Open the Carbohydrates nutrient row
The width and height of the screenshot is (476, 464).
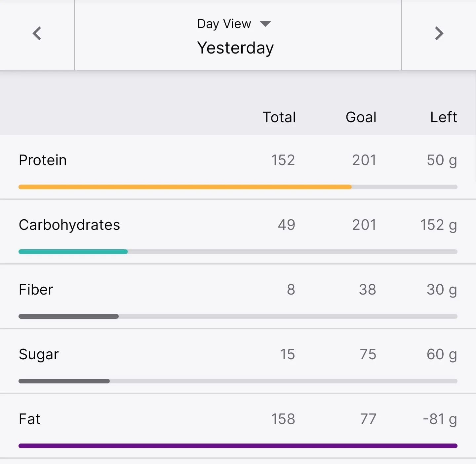[238, 232]
